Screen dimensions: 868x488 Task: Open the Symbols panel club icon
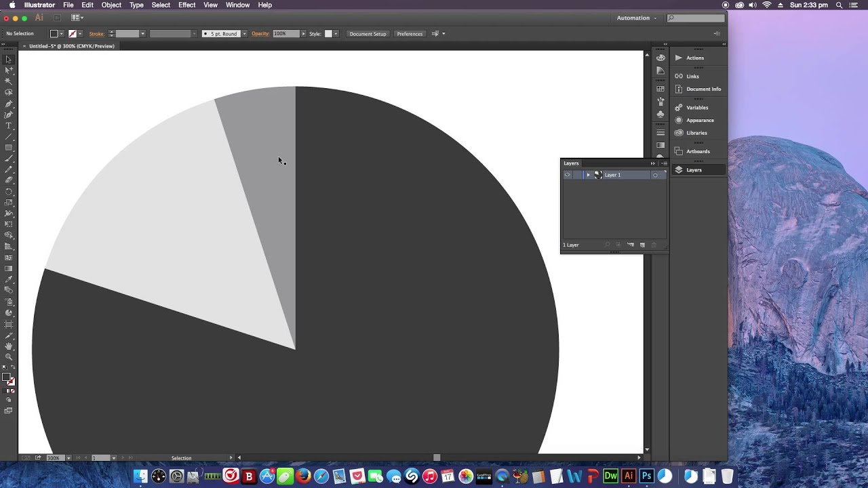click(660, 115)
